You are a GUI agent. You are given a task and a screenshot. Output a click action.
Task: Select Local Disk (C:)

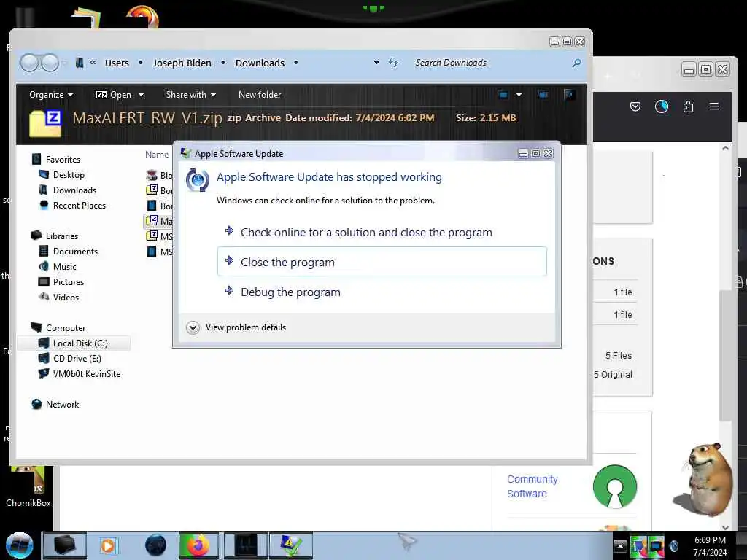(x=74, y=343)
